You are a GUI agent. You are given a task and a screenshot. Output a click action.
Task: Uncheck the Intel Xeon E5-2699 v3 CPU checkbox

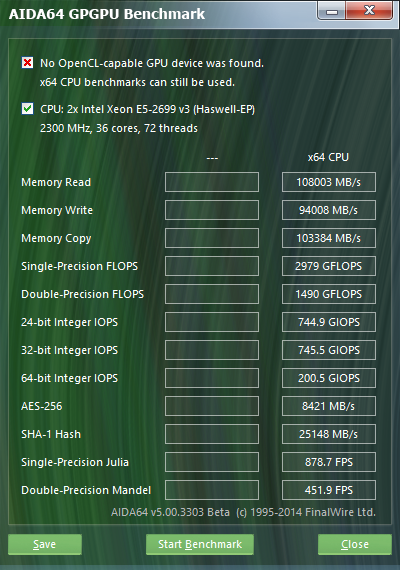[x=27, y=109]
